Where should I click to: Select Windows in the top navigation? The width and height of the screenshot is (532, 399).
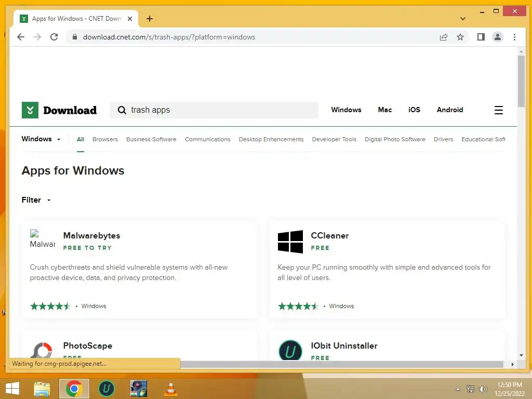pyautogui.click(x=346, y=110)
